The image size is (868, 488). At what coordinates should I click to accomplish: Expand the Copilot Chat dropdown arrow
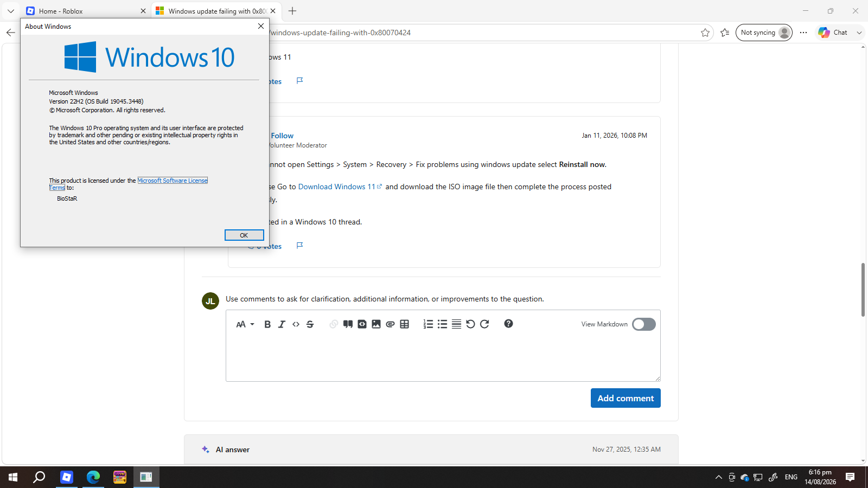859,33
